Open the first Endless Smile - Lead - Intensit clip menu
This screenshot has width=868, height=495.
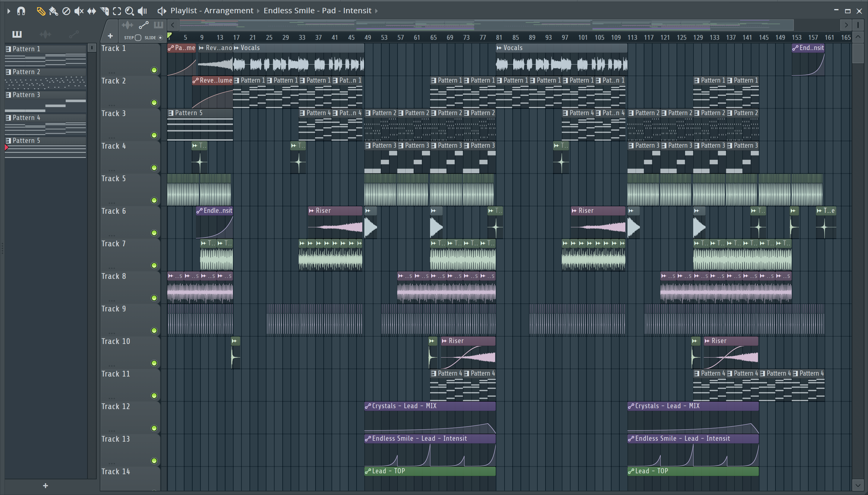point(368,439)
